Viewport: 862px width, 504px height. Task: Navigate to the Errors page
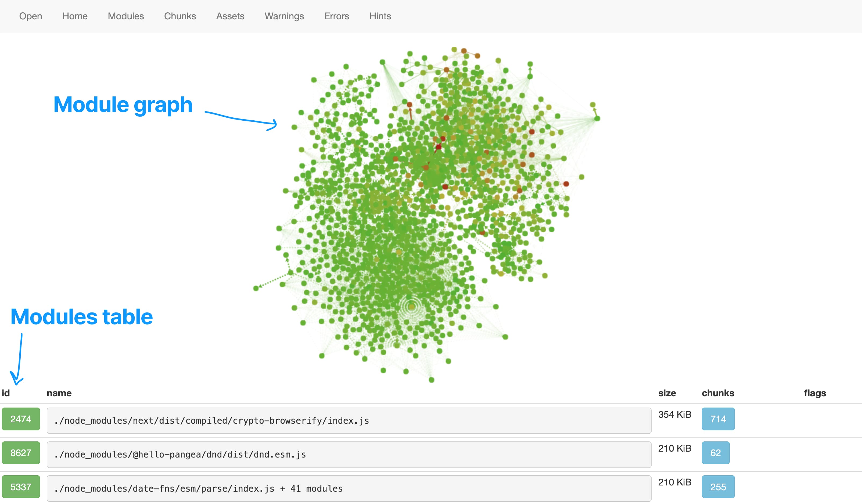pyautogui.click(x=336, y=16)
